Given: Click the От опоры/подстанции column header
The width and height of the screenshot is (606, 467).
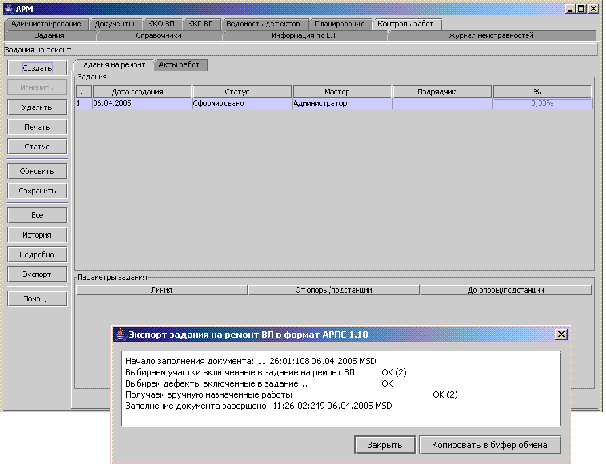Looking at the screenshot, I should pos(334,290).
